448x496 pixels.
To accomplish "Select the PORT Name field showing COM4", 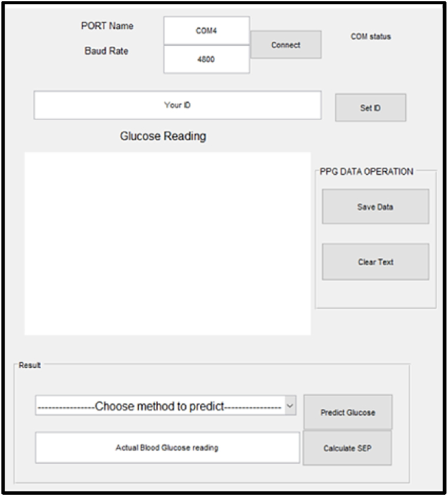I will pyautogui.click(x=206, y=31).
